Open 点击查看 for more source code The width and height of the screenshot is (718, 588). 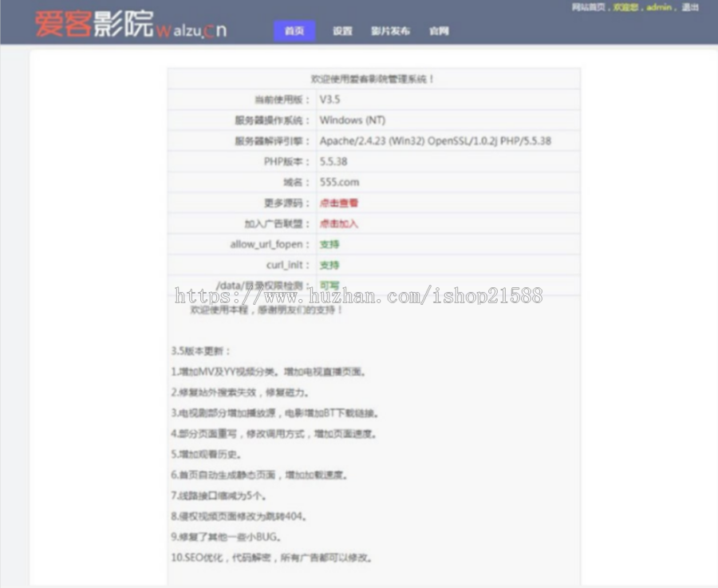point(337,203)
